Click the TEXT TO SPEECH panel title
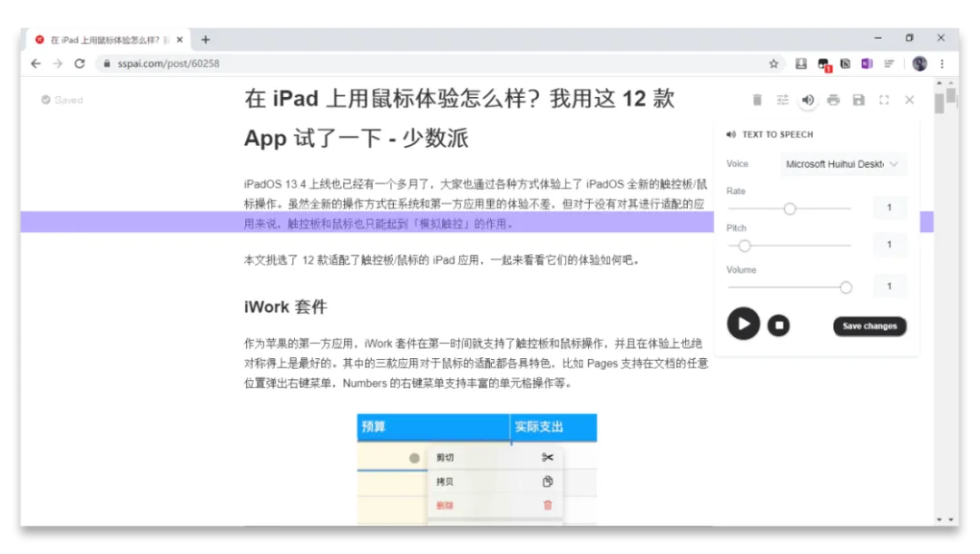The height and width of the screenshot is (554, 980). 778,134
